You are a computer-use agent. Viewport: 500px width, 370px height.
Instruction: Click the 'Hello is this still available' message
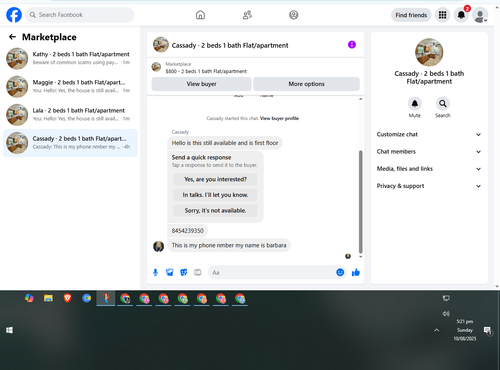[x=225, y=143]
